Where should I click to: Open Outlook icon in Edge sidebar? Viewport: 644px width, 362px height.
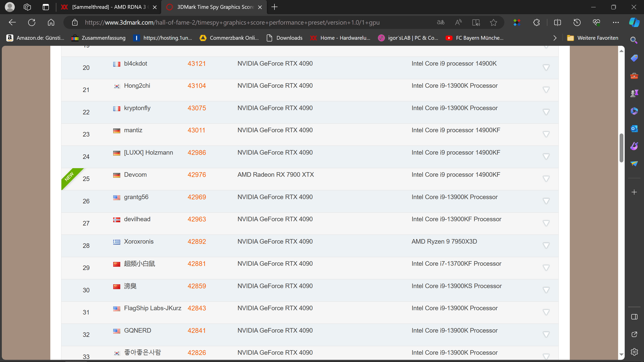click(634, 129)
